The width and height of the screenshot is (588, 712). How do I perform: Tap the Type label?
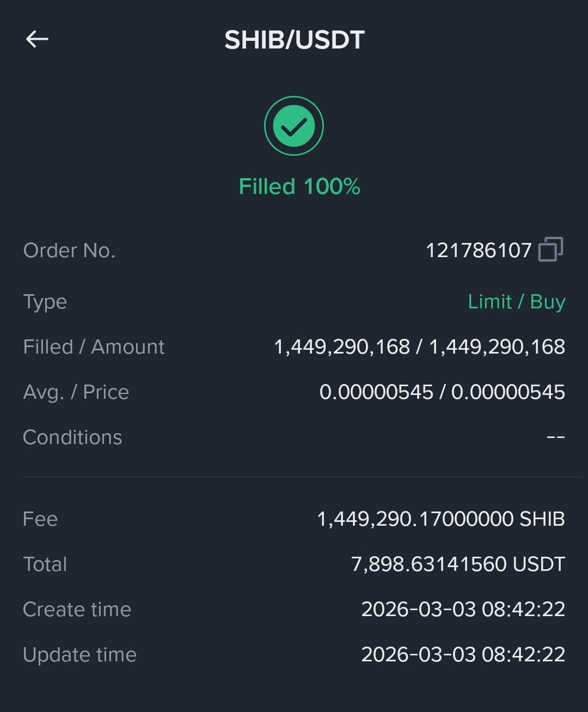pyautogui.click(x=45, y=302)
